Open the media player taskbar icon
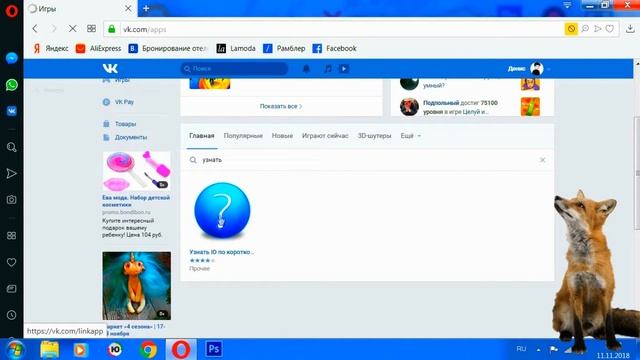The height and width of the screenshot is (360, 640). click(x=81, y=350)
